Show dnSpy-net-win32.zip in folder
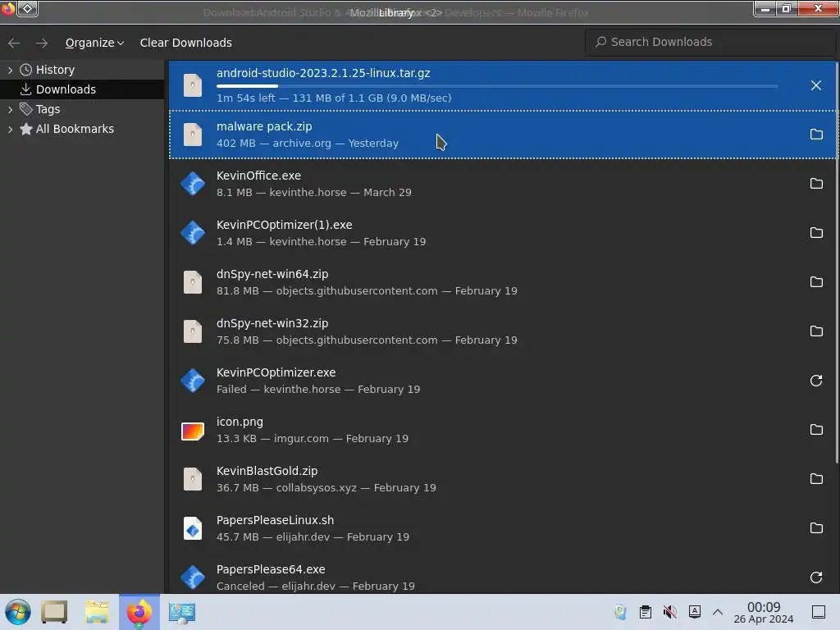This screenshot has width=840, height=630. pos(815,331)
